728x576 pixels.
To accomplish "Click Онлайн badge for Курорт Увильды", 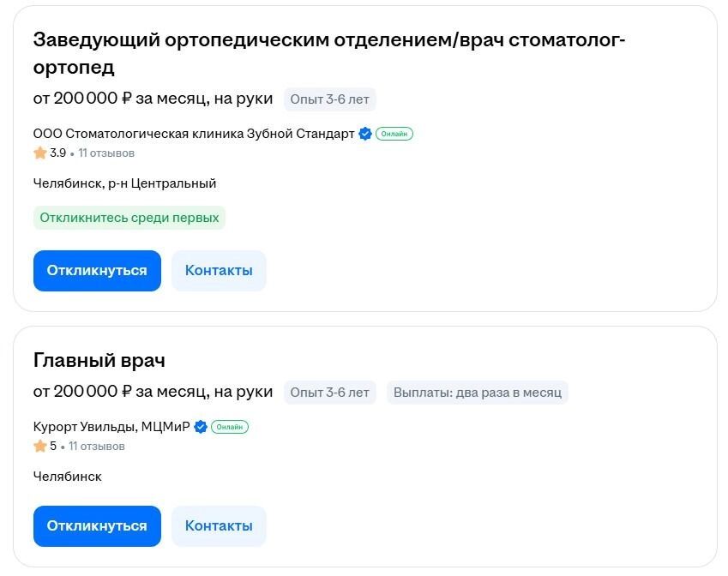I will click(x=230, y=427).
